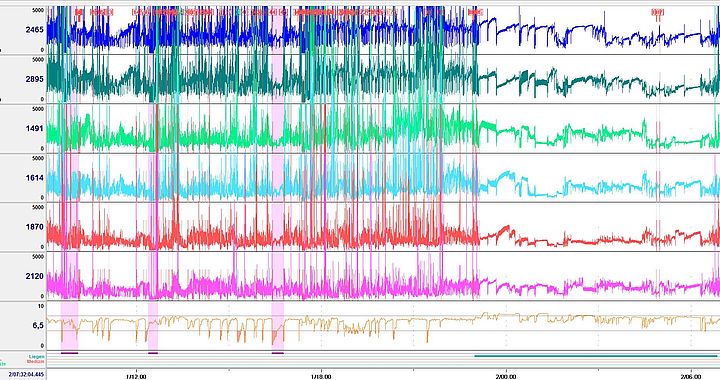
Task: Click the Liegen row label
Action: coord(37,357)
